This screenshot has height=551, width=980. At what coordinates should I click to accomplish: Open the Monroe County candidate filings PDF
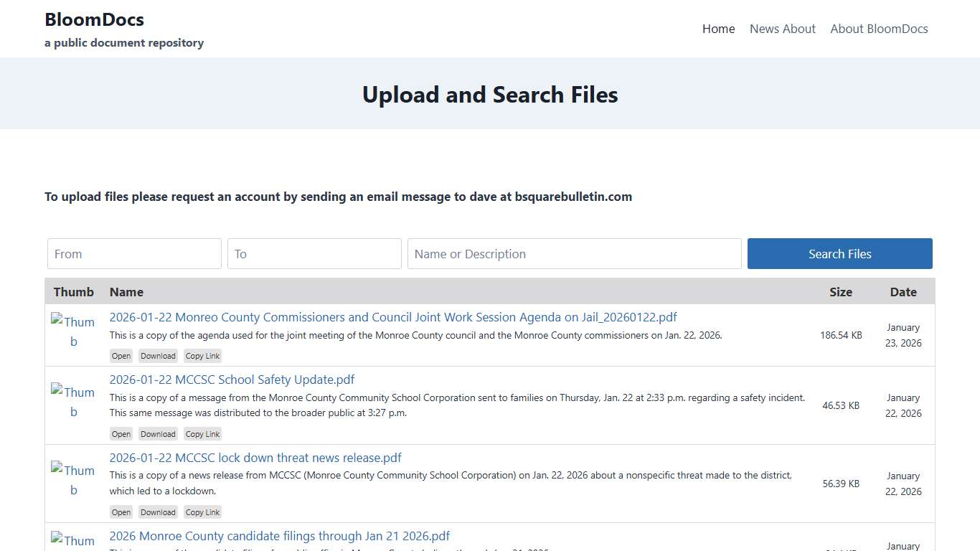[279, 535]
